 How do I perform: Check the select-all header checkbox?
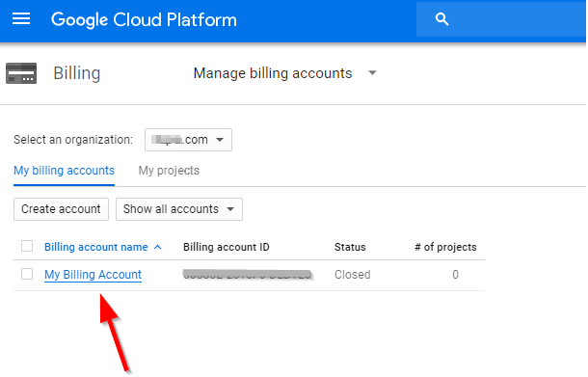click(x=27, y=247)
